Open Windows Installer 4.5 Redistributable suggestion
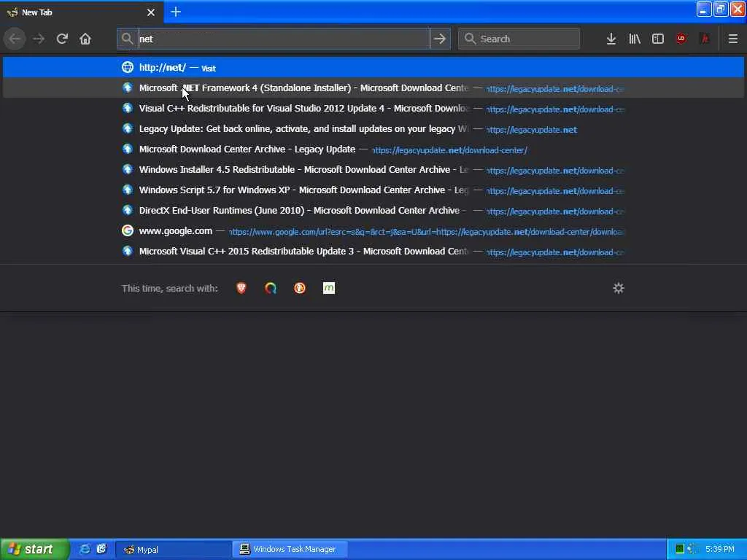 373,169
